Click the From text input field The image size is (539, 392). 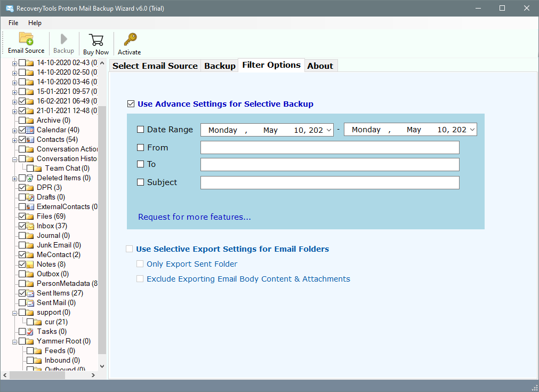[x=330, y=148]
